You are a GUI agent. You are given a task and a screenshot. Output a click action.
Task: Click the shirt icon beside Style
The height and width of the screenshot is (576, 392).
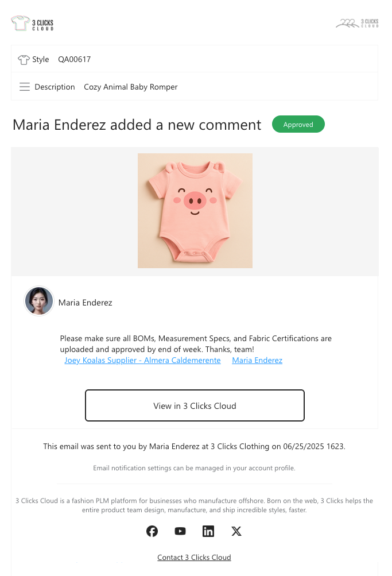point(24,59)
